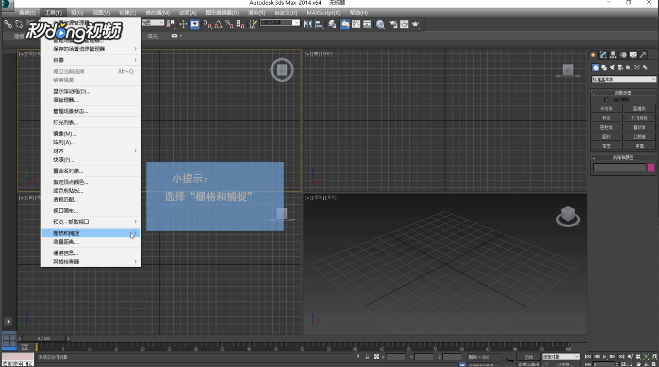The height and width of the screenshot is (367, 659).
Task: Toggle the Selection Lock padlock icon
Action: [x=367, y=356]
